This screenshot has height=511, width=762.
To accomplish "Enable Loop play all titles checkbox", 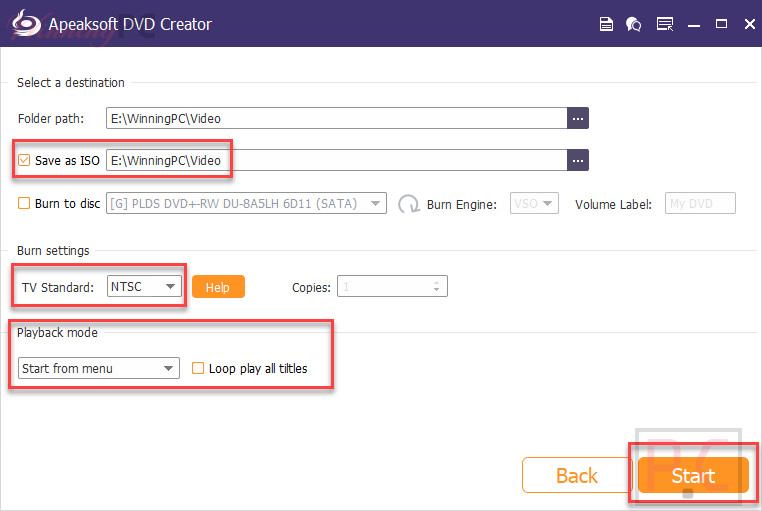I will point(198,368).
